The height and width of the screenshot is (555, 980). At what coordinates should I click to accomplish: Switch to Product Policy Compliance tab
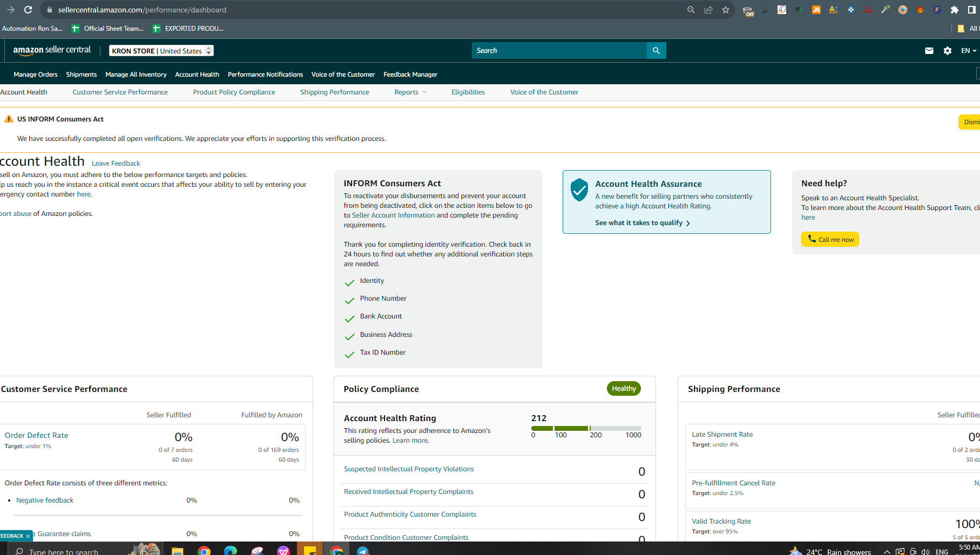(234, 92)
